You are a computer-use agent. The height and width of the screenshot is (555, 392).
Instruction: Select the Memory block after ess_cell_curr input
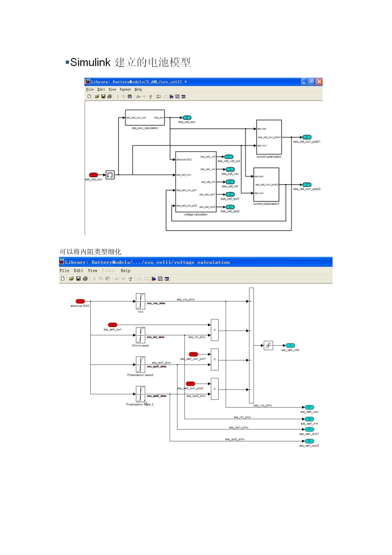coord(110,175)
